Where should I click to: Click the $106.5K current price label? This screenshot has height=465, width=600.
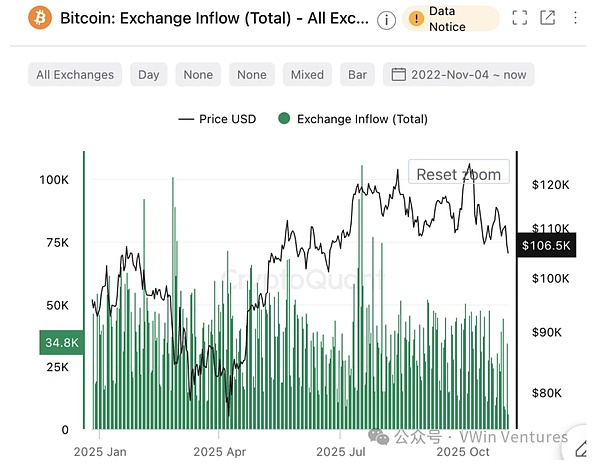pyautogui.click(x=546, y=246)
